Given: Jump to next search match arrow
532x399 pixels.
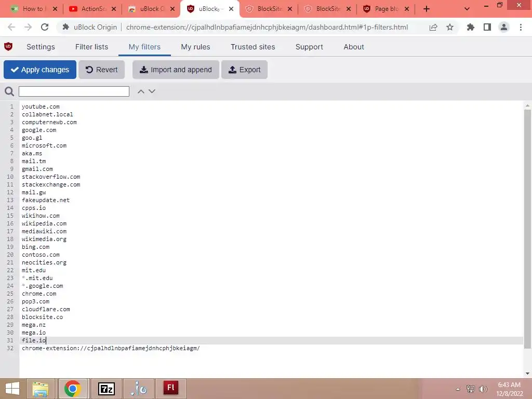Looking at the screenshot, I should coord(152,91).
